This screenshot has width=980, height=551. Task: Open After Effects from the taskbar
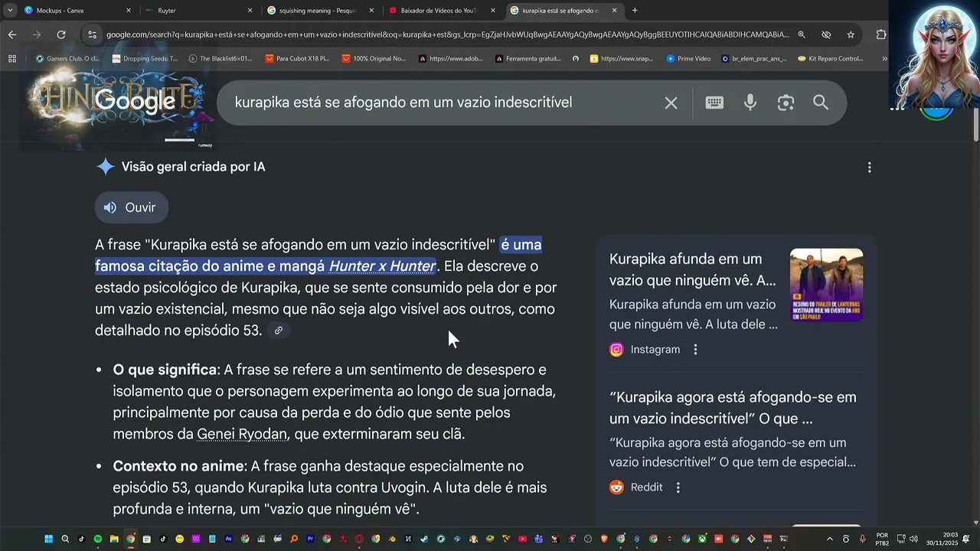pos(229,539)
